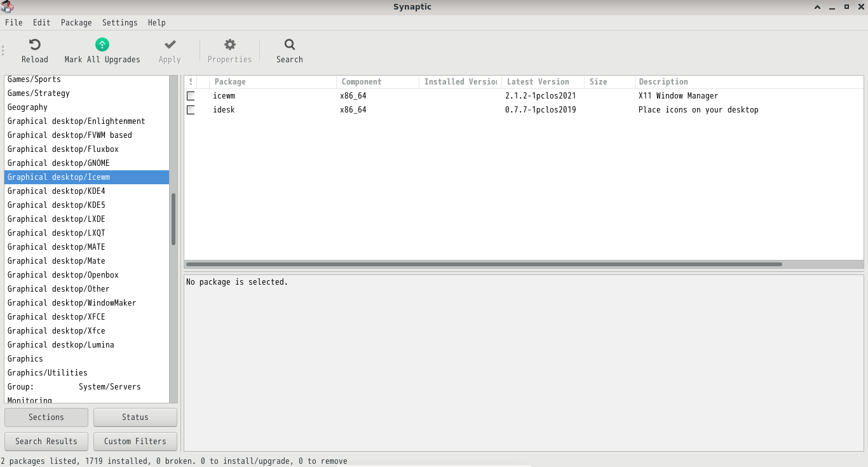
Task: Select Graphical desktop/Openbox section
Action: (86, 275)
